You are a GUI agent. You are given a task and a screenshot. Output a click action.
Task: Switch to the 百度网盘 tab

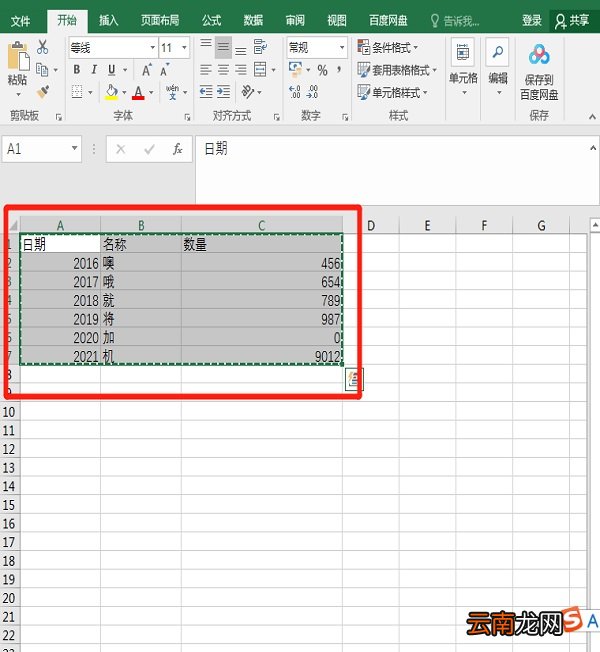[x=388, y=20]
